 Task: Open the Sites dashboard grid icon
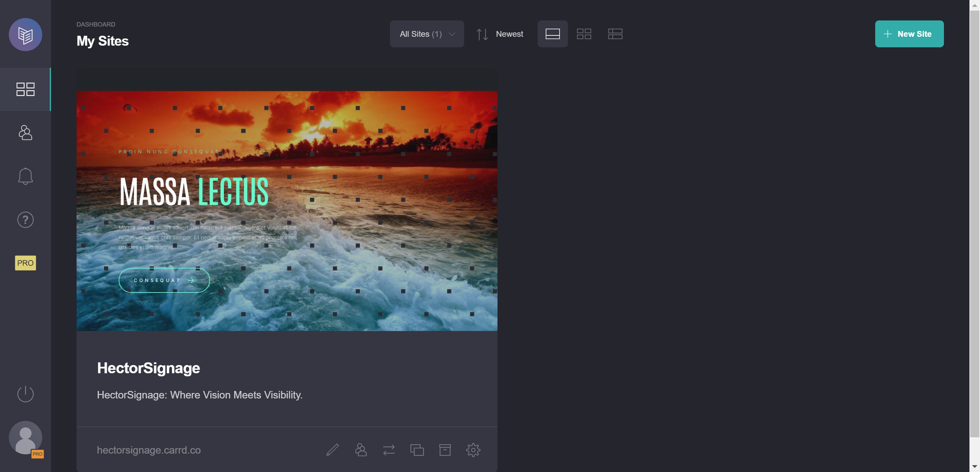click(x=26, y=90)
